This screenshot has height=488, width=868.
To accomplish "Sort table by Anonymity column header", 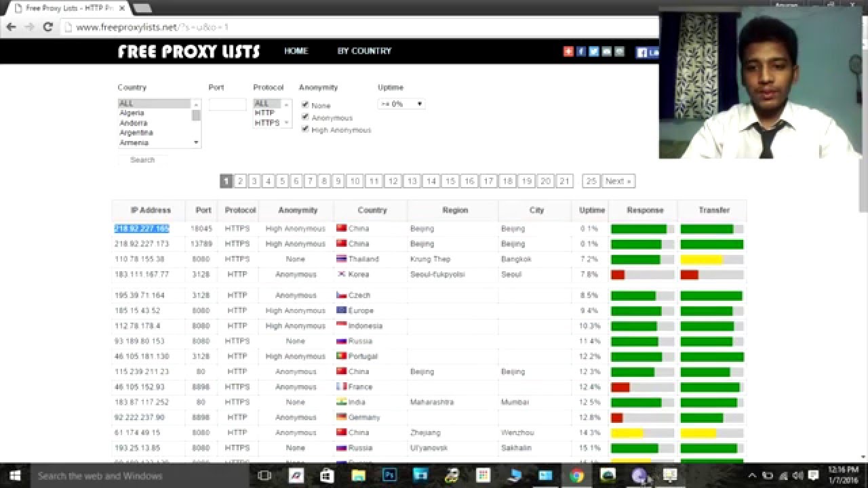I will click(x=298, y=210).
